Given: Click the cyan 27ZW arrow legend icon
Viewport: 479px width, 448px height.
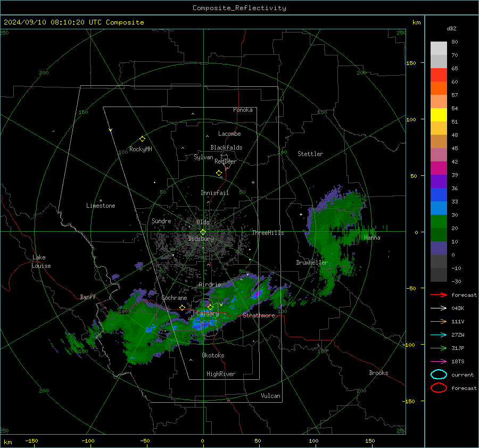Looking at the screenshot, I should [439, 335].
